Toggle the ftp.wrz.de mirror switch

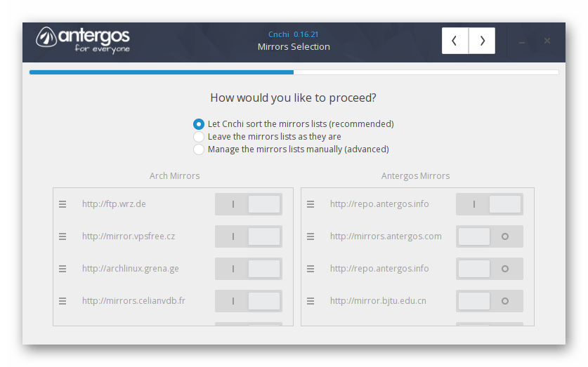pyautogui.click(x=249, y=204)
